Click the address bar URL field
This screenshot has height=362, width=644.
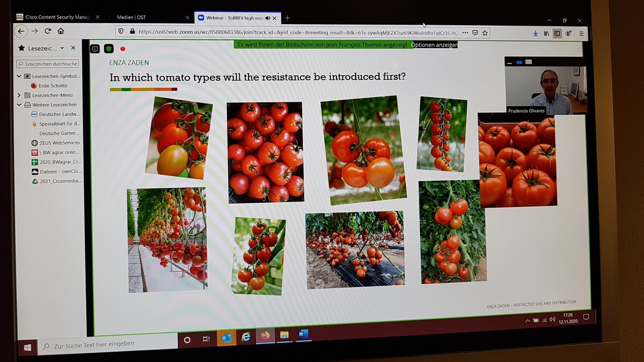click(298, 32)
